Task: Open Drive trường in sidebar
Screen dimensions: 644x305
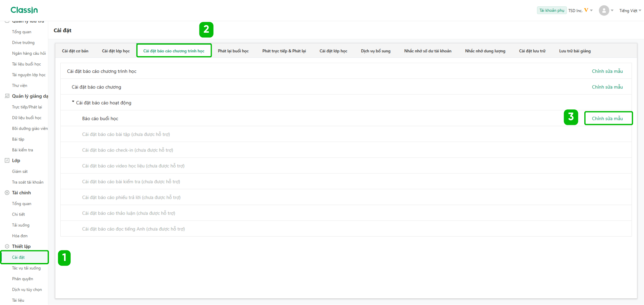Action: [23, 43]
